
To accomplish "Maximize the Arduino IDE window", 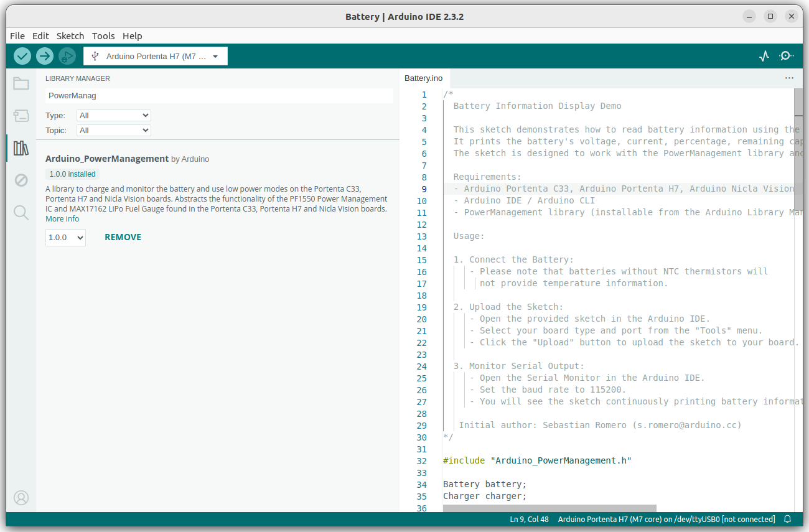I will [770, 17].
